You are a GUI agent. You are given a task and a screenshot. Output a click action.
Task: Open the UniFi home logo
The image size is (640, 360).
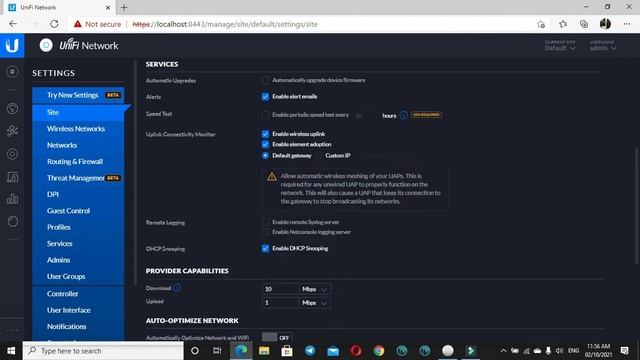pos(12,45)
